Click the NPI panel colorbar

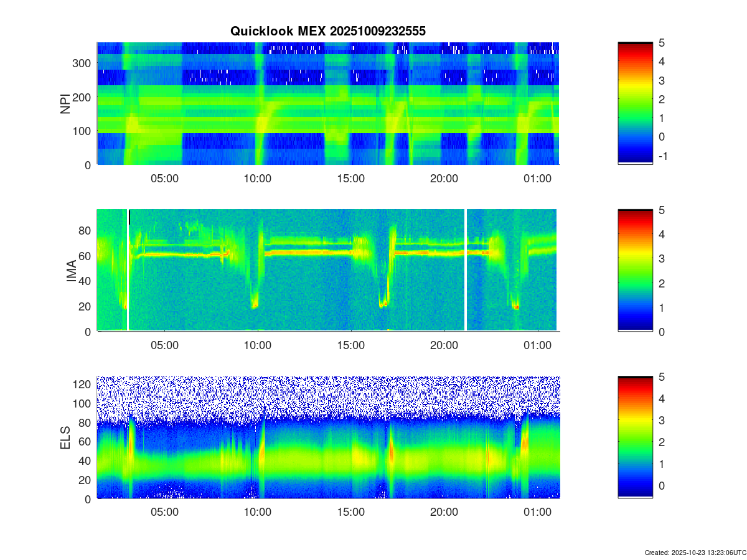pyautogui.click(x=635, y=103)
